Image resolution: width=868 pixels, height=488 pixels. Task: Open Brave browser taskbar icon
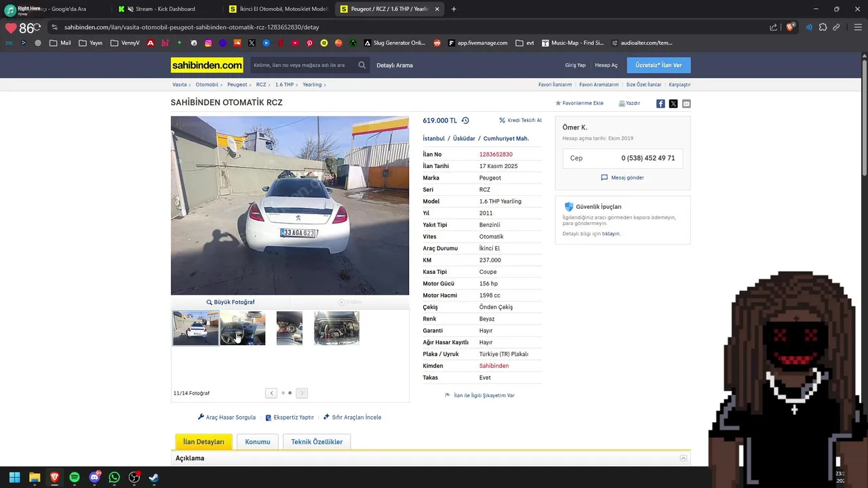point(54,477)
